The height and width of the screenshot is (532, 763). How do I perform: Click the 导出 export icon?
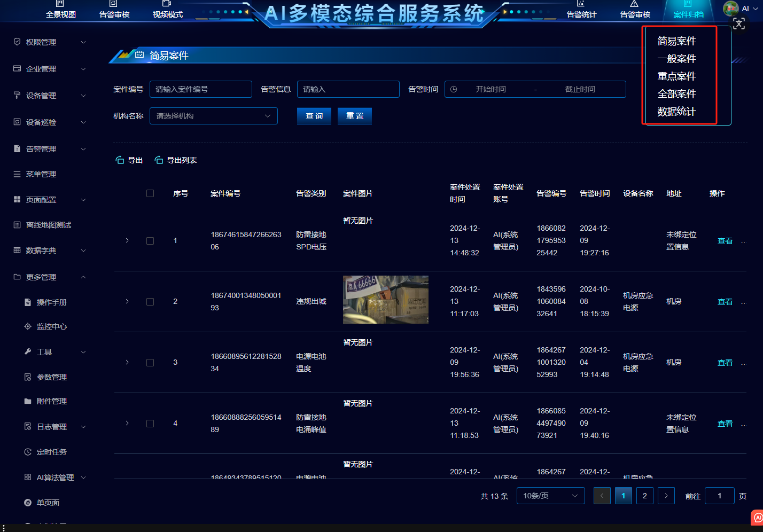[x=120, y=160]
